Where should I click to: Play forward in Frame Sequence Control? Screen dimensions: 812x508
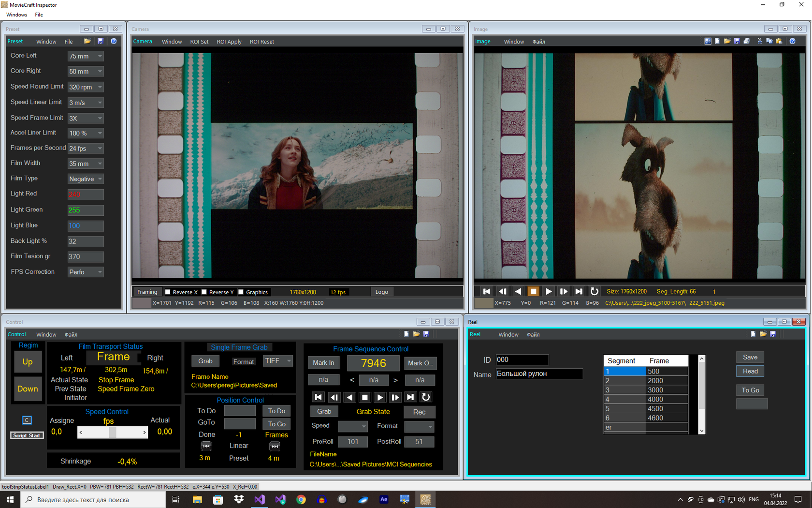(x=380, y=397)
